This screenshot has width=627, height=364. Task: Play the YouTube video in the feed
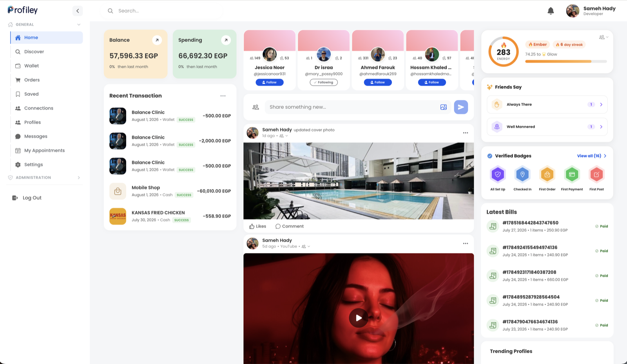click(x=359, y=318)
